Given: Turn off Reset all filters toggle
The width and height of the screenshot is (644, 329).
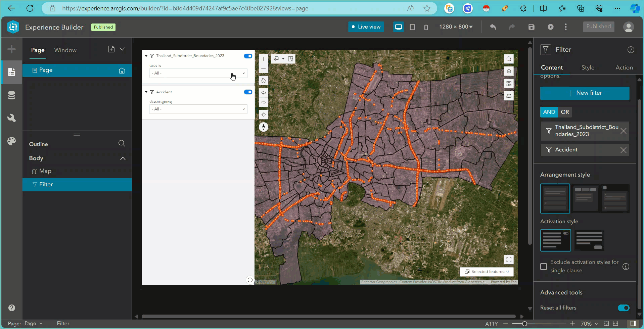Looking at the screenshot, I should [x=624, y=308].
